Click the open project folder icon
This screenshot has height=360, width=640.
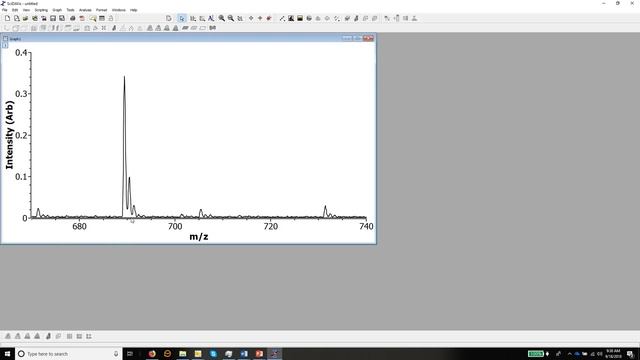coord(25,18)
